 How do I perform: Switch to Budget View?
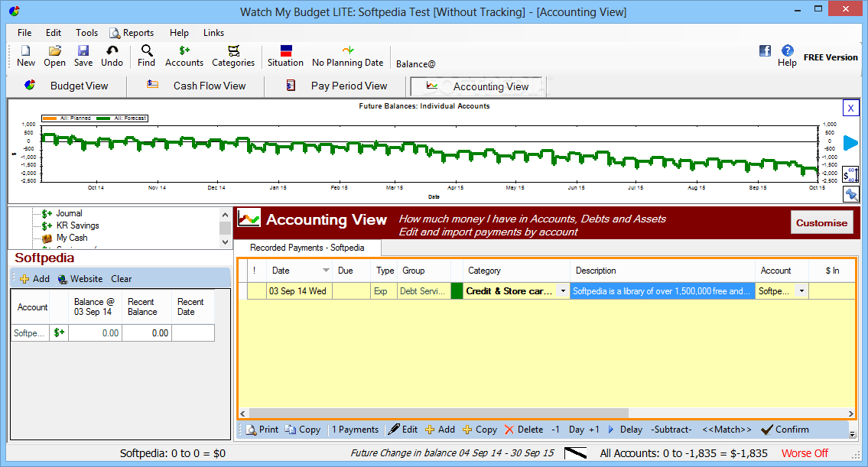pos(67,86)
